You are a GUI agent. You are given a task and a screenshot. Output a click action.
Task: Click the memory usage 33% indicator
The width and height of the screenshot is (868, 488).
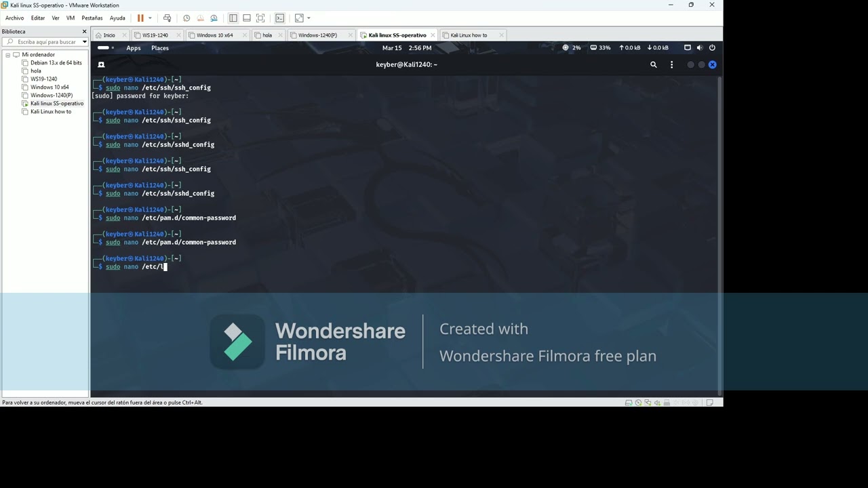pos(600,48)
